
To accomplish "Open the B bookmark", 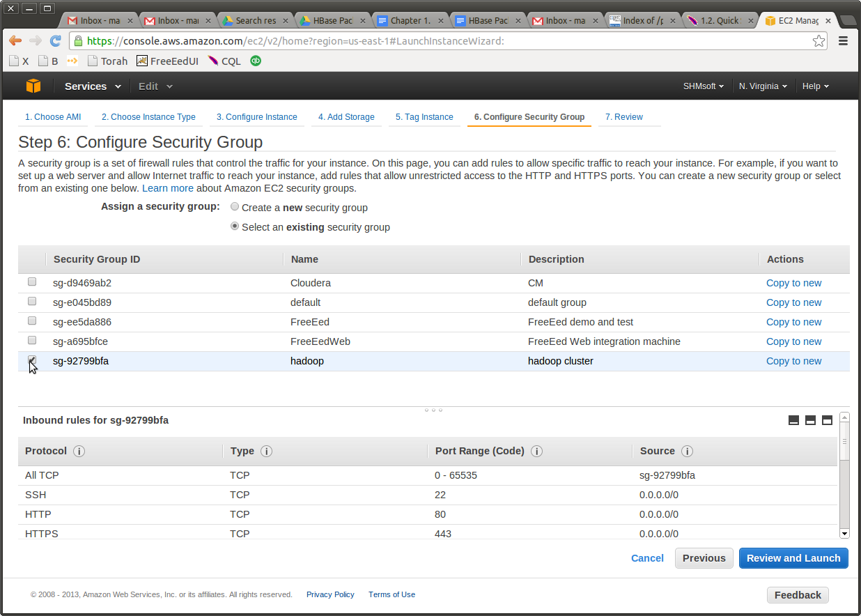I will coord(48,61).
